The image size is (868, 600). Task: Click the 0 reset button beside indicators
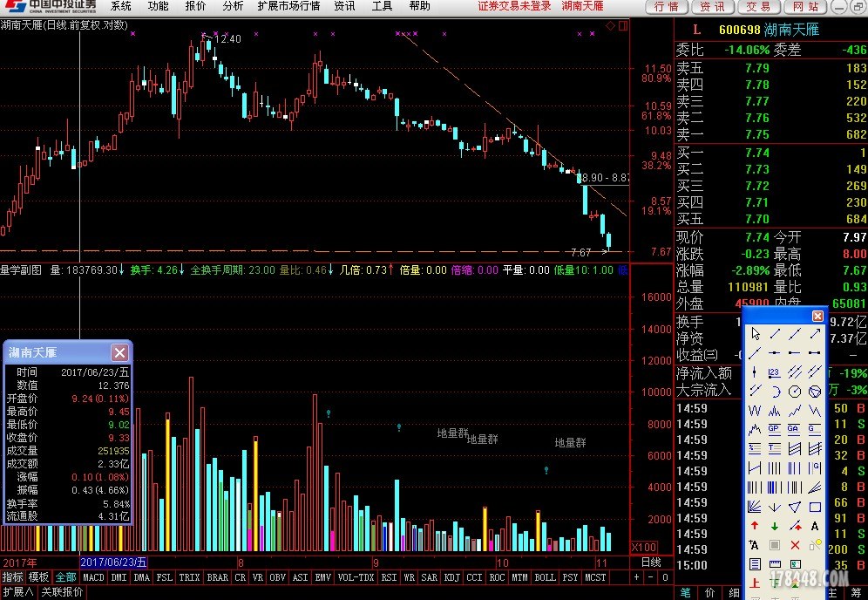point(665,577)
